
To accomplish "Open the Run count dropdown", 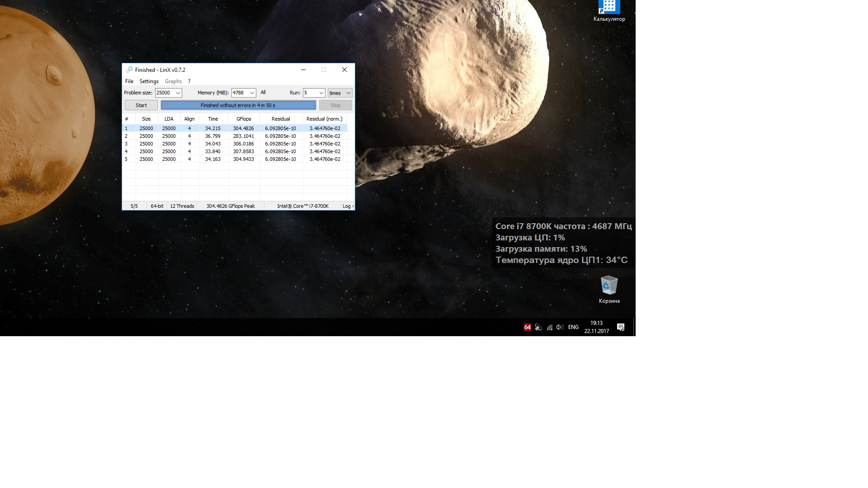I will 321,93.
